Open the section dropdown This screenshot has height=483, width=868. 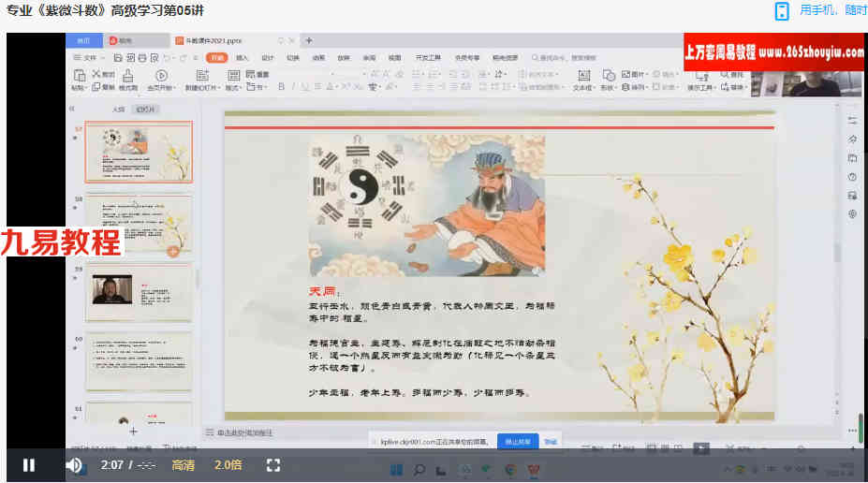click(x=256, y=87)
